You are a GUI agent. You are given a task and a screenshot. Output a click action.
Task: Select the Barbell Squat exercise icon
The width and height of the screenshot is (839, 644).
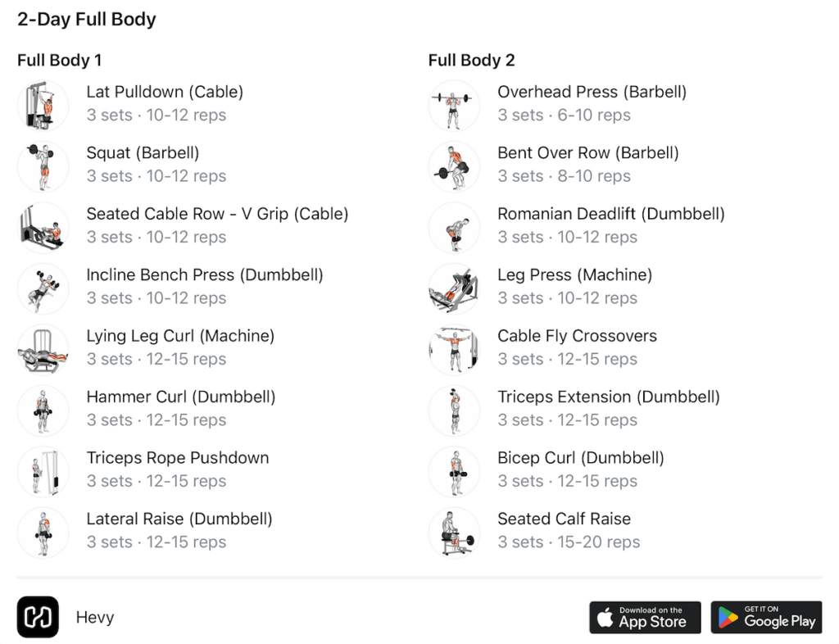pyautogui.click(x=43, y=166)
